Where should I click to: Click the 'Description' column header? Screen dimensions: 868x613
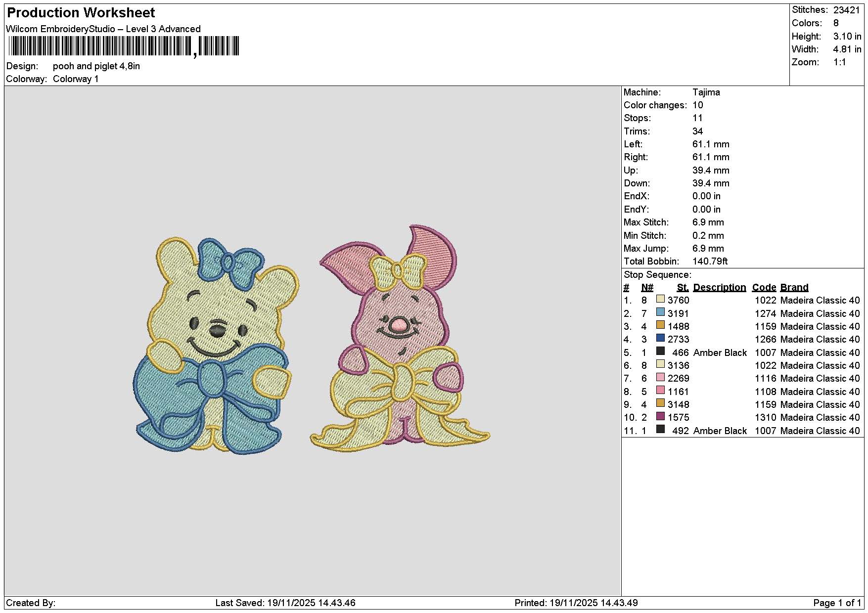tap(720, 287)
